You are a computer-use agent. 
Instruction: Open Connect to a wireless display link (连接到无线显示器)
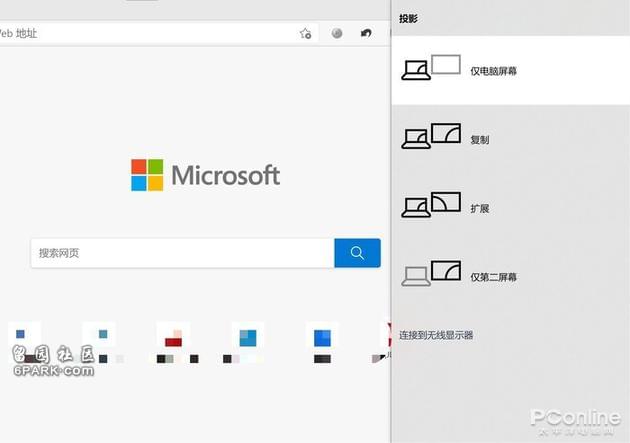pyautogui.click(x=436, y=335)
